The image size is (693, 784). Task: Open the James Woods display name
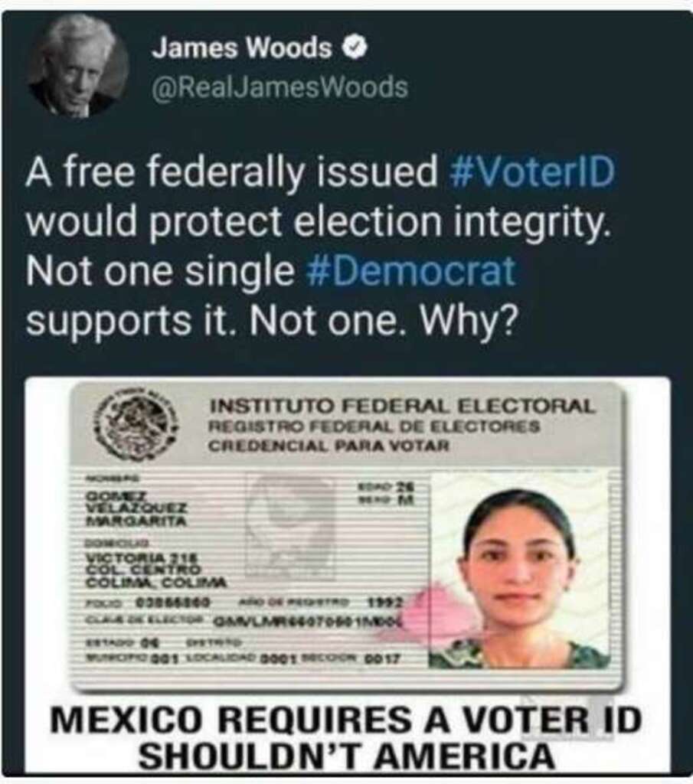pos(242,48)
